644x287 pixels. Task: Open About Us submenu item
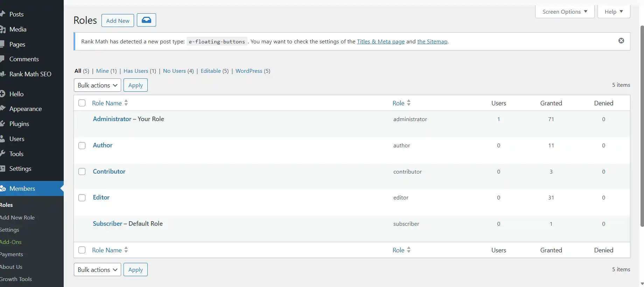point(11,267)
